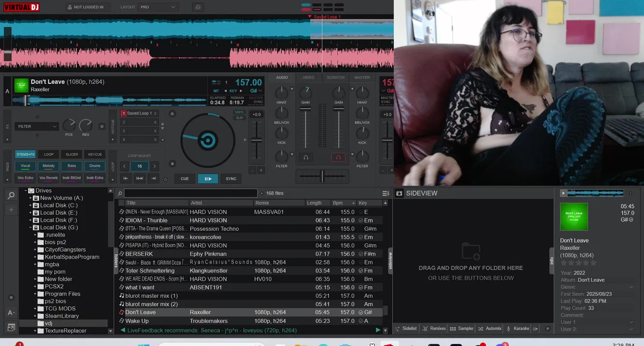Delete Saved Loop 1 hotcue with x
644x346 pixels.
point(155,113)
